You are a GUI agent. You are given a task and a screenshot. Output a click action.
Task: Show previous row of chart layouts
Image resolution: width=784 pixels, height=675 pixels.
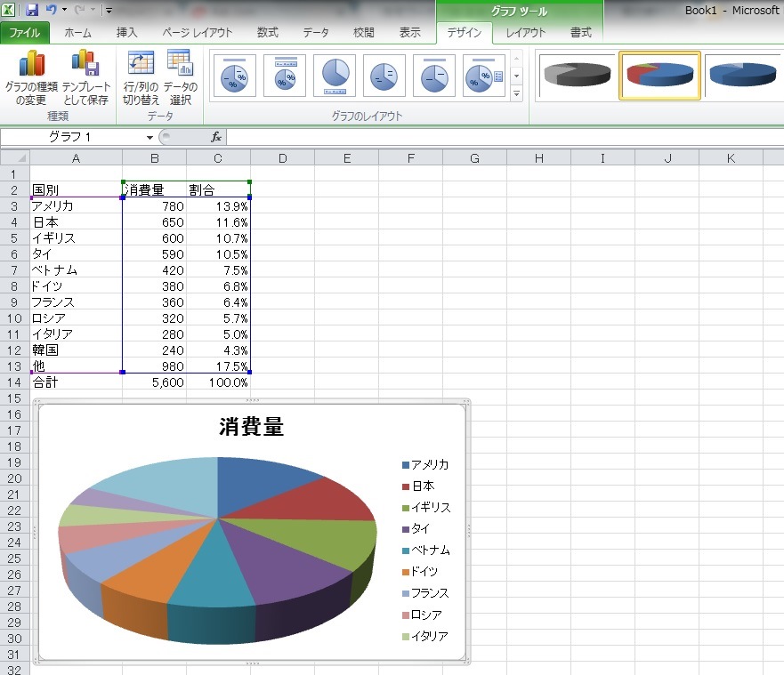(x=516, y=59)
